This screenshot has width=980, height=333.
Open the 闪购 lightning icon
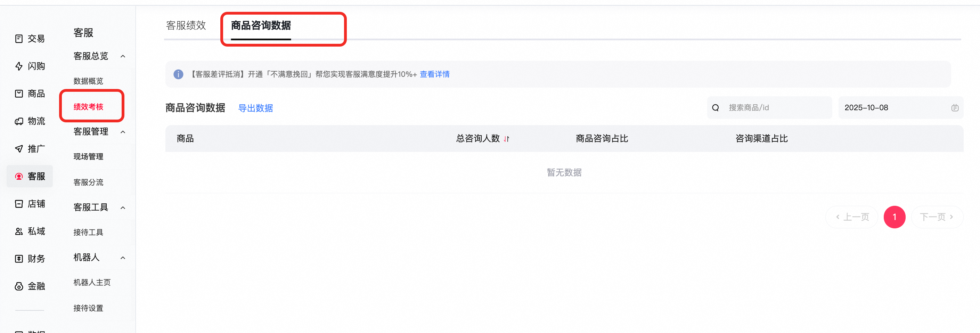[19, 66]
